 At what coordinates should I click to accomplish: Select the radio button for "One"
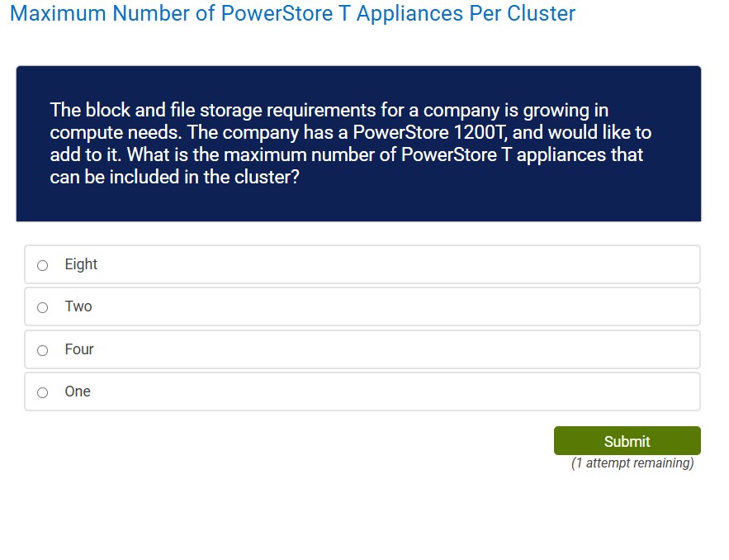[42, 392]
